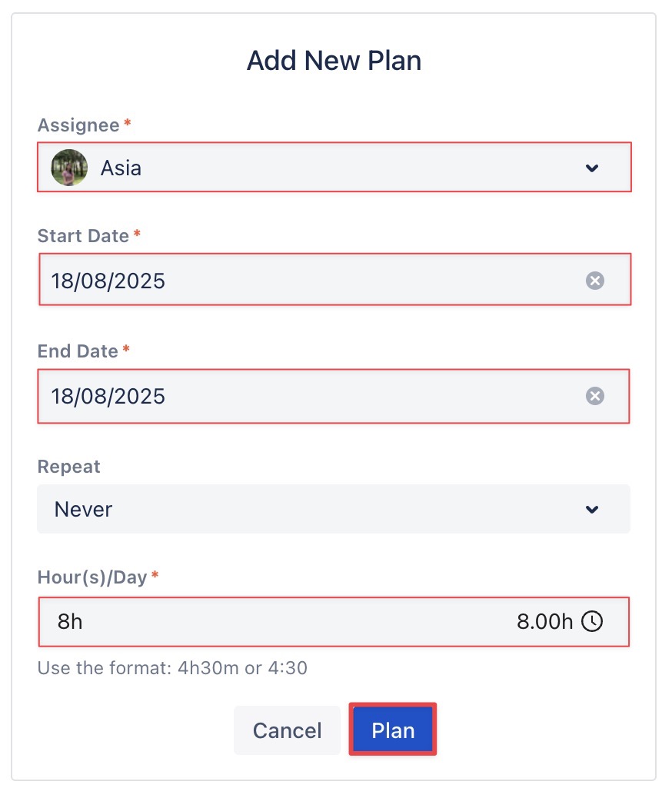Click Asia's avatar picture in Assignee
Screen dimensions: 672x798
click(x=69, y=168)
